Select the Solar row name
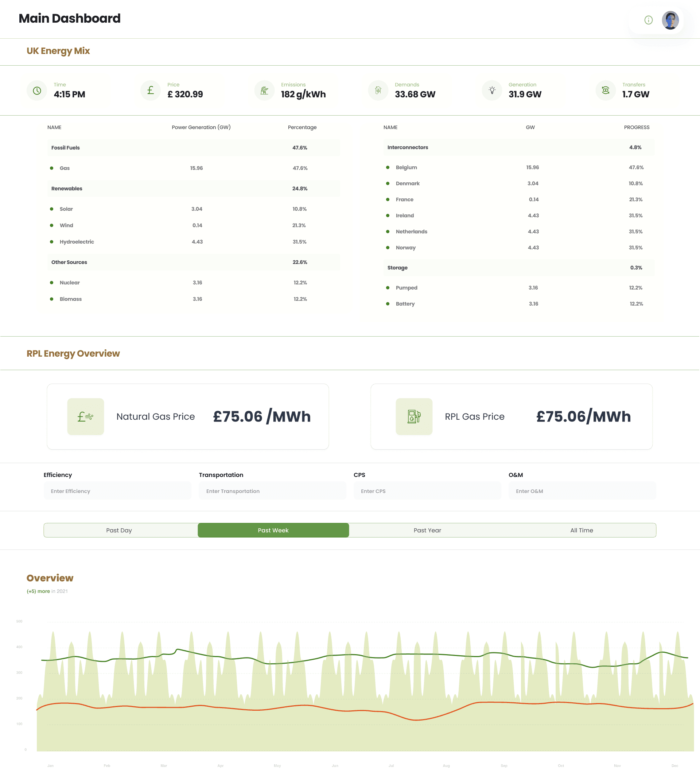Screen dimensions: 700x784 [x=66, y=209]
